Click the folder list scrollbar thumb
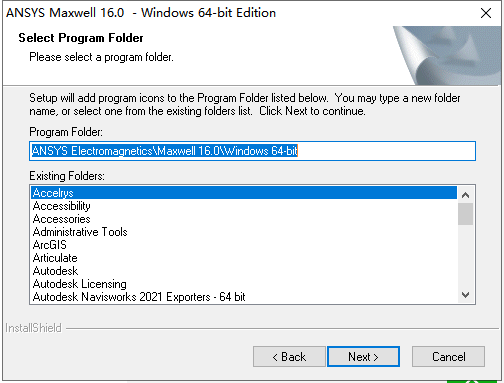 [x=466, y=214]
